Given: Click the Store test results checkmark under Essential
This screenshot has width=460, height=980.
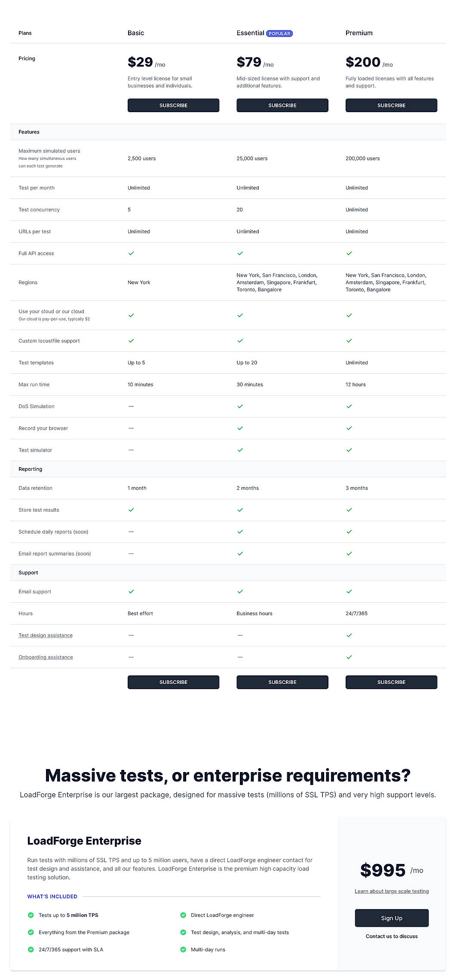Looking at the screenshot, I should (x=240, y=510).
